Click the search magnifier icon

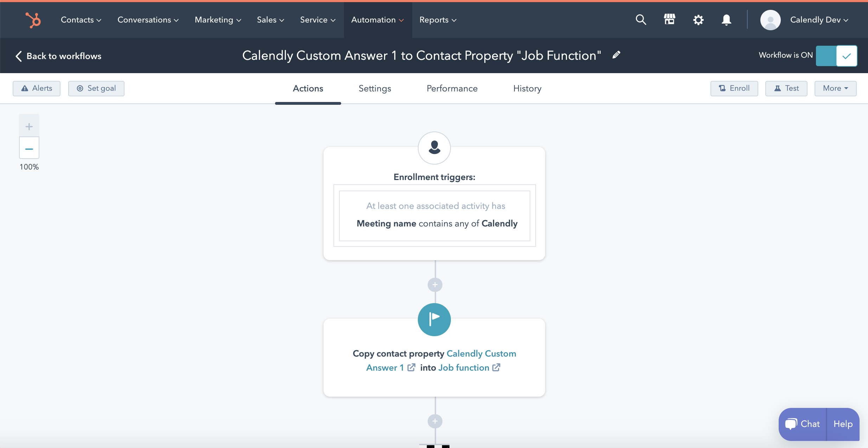[x=640, y=19]
